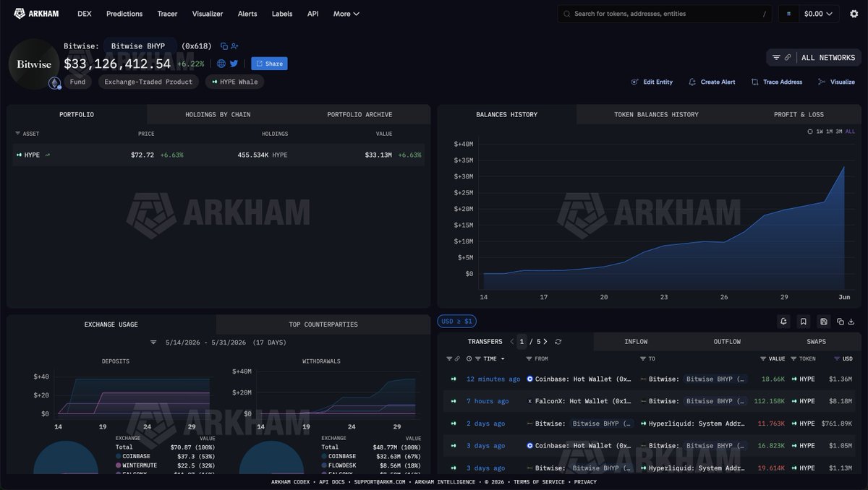Copy the Bitwise BHYP address
The width and height of the screenshot is (868, 490).
(x=224, y=46)
